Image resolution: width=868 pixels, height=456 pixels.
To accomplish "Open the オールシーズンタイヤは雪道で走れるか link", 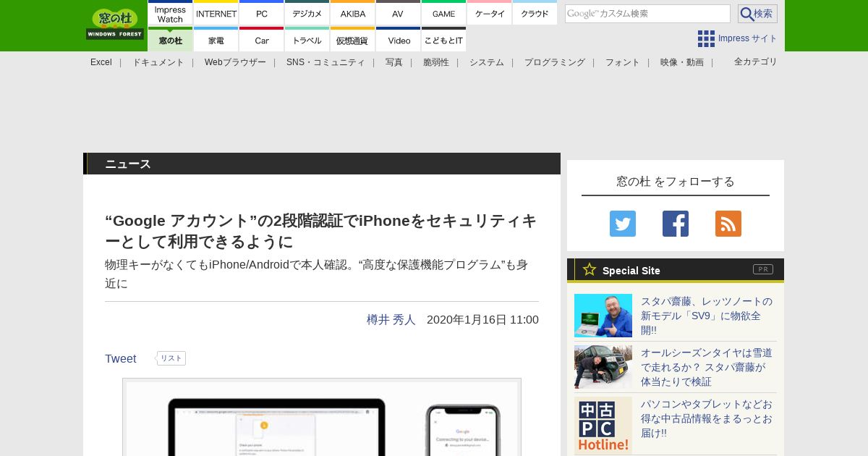I will point(707,367).
